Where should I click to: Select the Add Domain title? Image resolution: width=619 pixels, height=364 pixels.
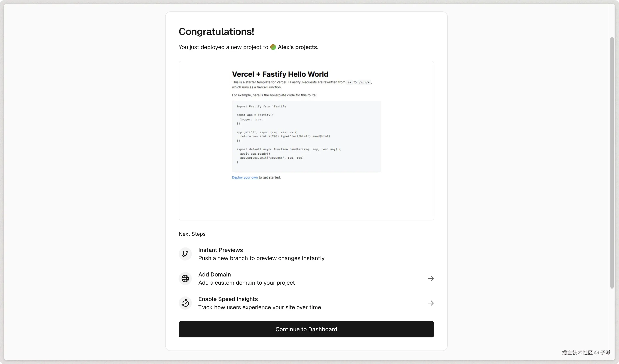pos(215,274)
